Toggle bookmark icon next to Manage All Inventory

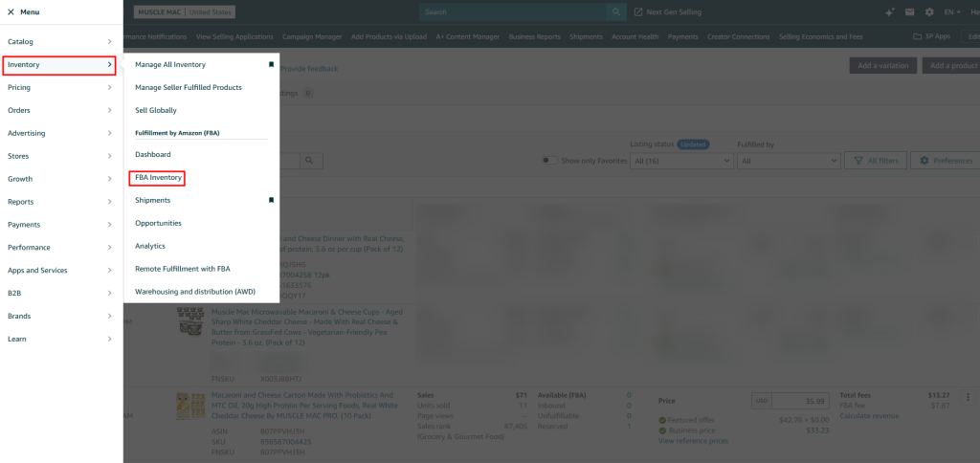(271, 65)
